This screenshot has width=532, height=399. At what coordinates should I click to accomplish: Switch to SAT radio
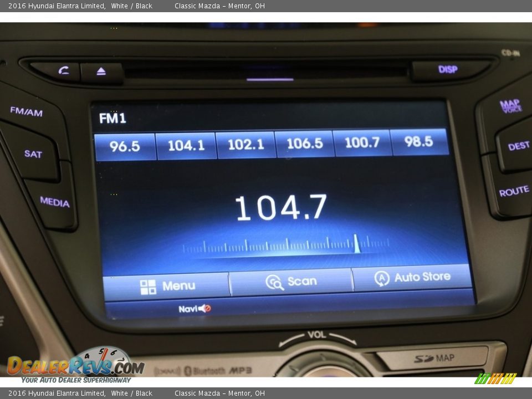point(33,154)
